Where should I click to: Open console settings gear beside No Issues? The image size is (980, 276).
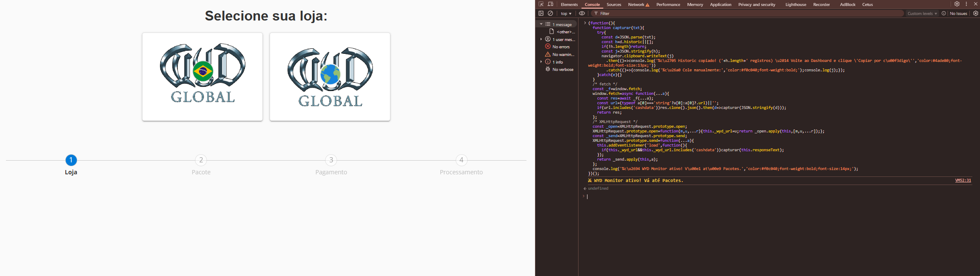point(975,14)
